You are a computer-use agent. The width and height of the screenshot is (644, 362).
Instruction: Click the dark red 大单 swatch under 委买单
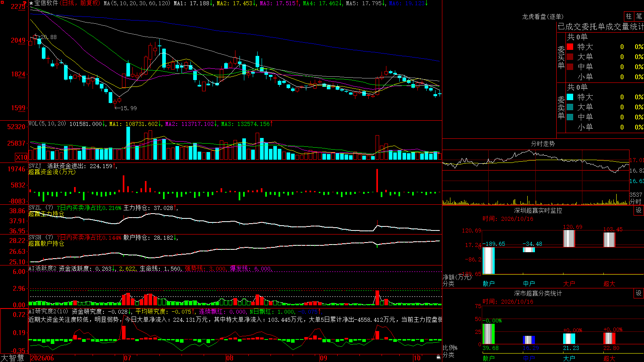[x=570, y=57]
